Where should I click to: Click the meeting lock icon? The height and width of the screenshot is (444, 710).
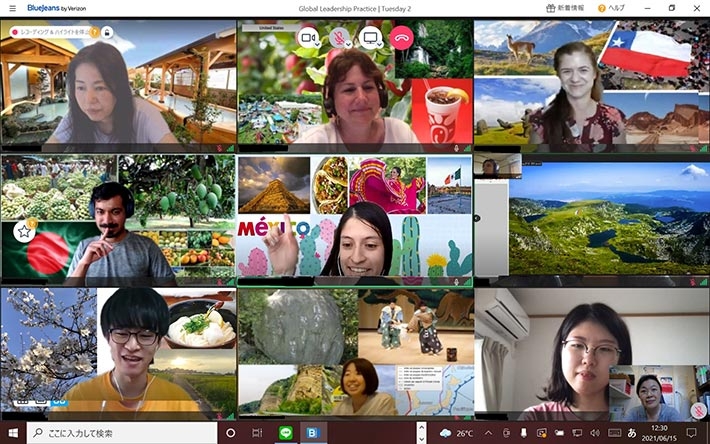coord(107,32)
